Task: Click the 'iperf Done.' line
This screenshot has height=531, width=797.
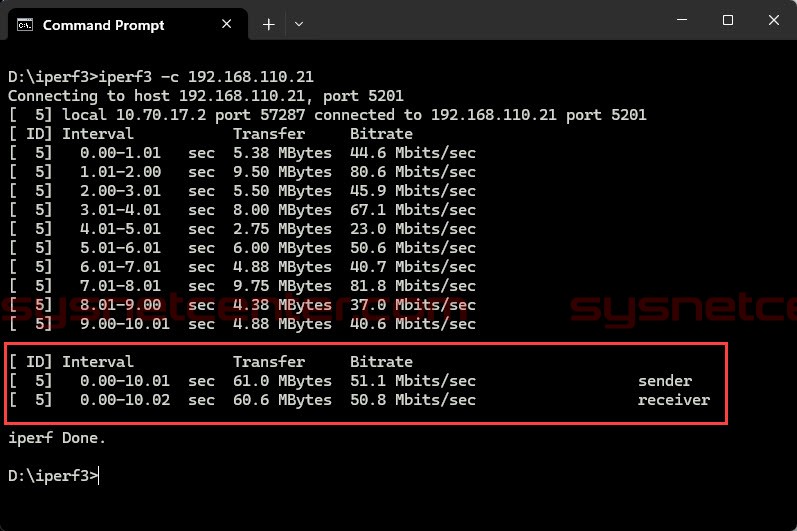Action: tap(57, 438)
